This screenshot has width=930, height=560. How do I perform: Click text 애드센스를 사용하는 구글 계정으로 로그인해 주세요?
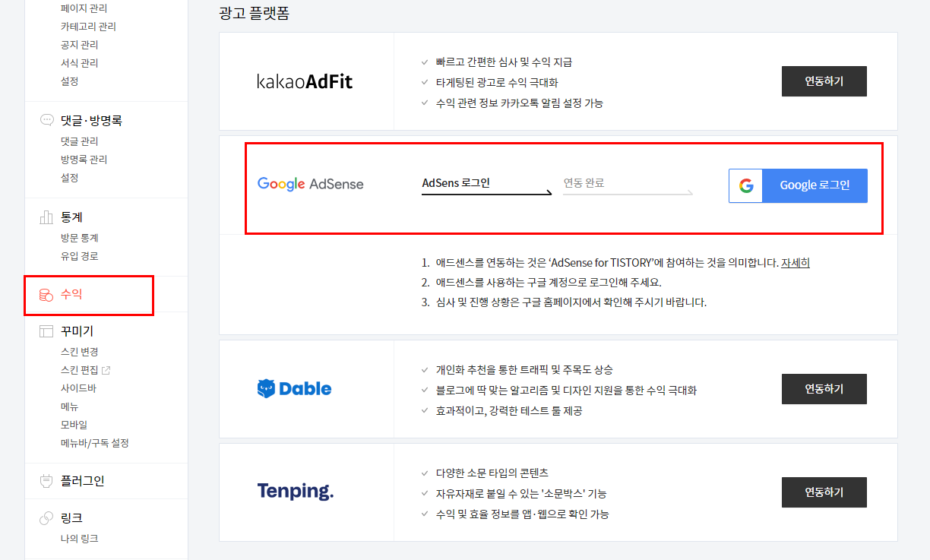549,283
